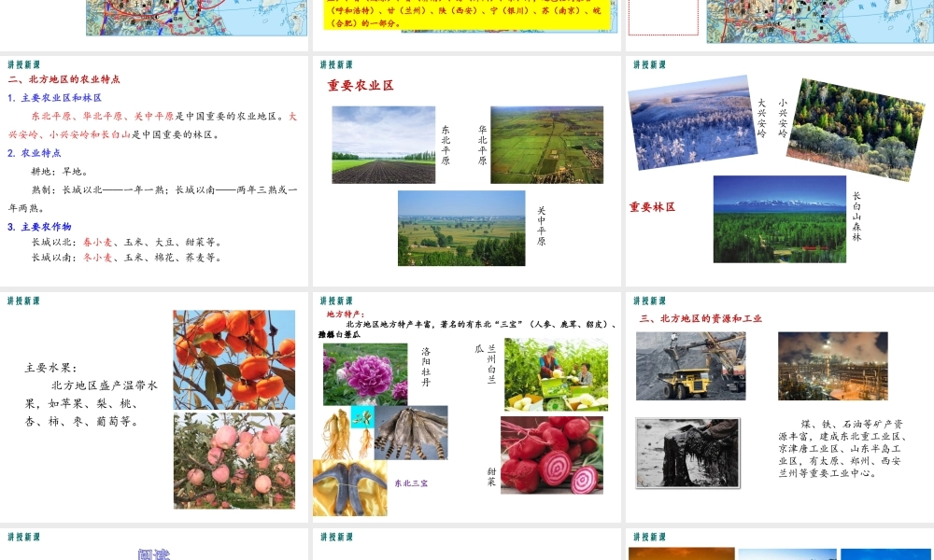The width and height of the screenshot is (934, 560).
Task: Open the 小兴安岭 green forest photo
Action: [856, 129]
